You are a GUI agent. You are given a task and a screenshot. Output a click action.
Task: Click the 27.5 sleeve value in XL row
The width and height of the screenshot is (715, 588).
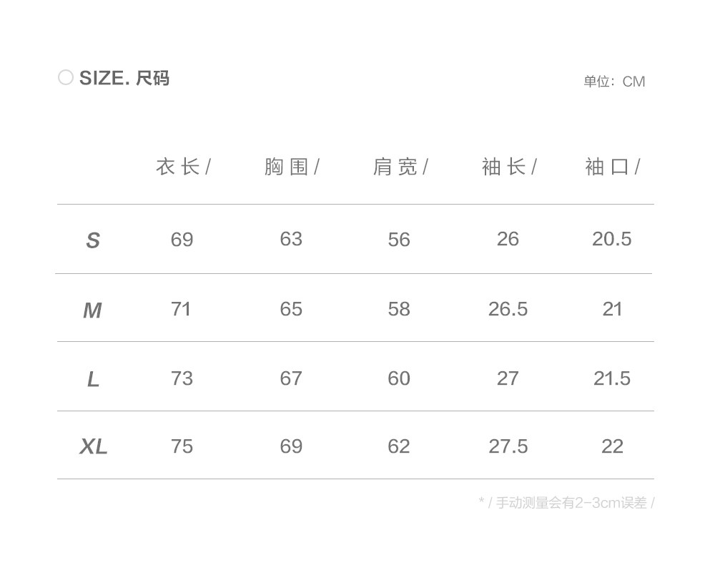[508, 446]
